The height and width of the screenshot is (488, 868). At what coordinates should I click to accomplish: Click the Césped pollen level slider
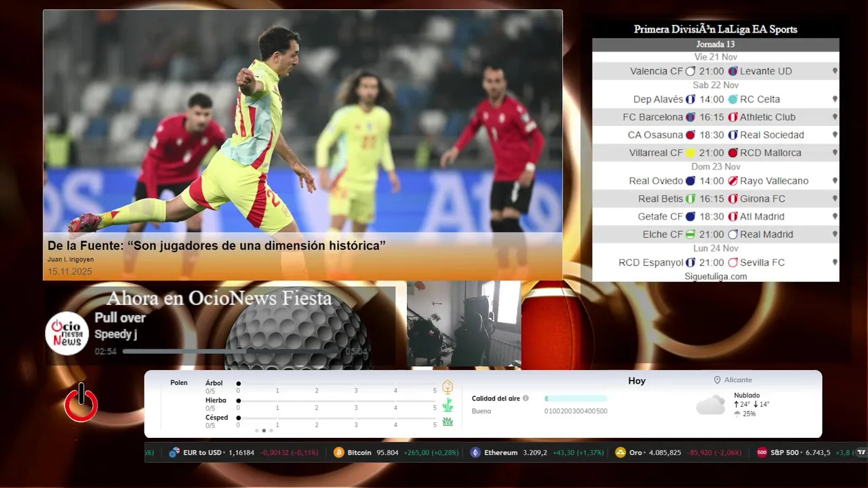(x=336, y=418)
